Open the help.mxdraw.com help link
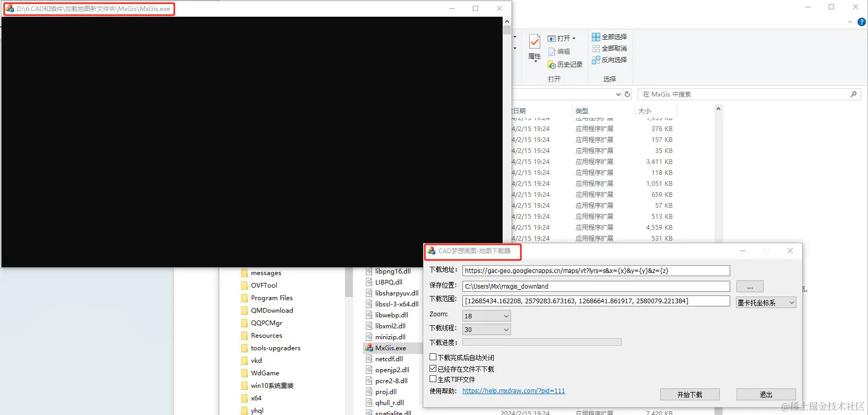This screenshot has height=415, width=868. click(x=514, y=391)
